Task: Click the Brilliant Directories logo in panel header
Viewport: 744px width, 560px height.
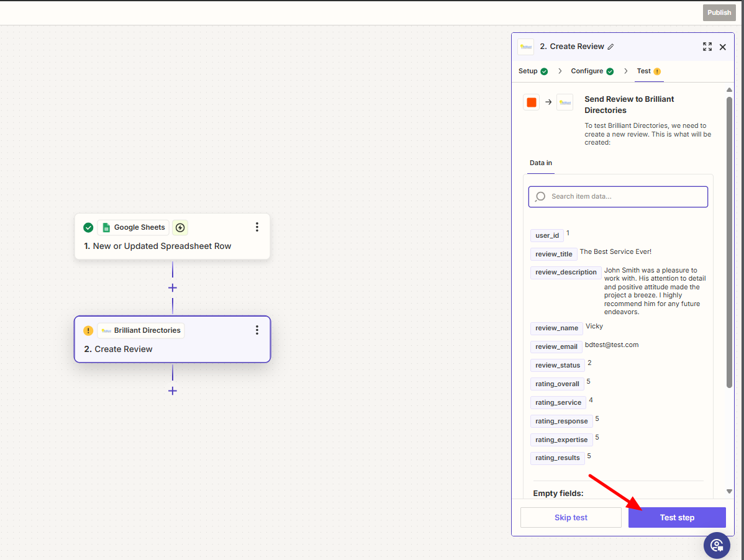Action: pos(526,47)
